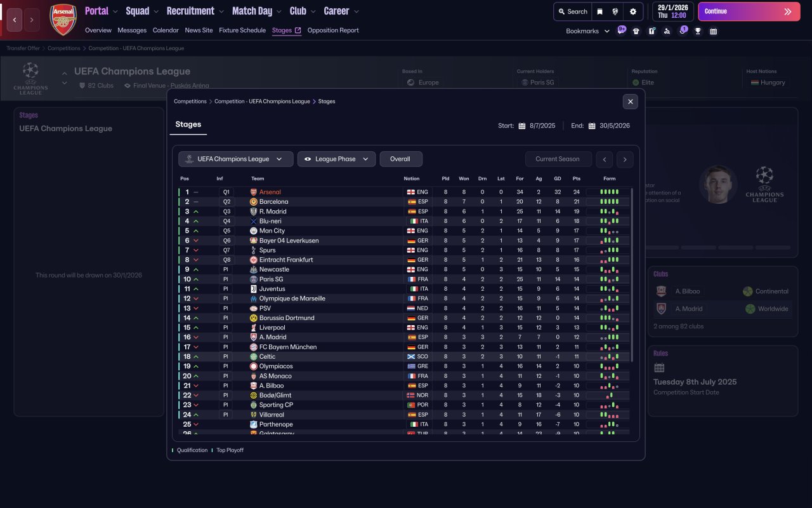Open the trophy shortcut icon
The width and height of the screenshot is (812, 508).
pyautogui.click(x=698, y=31)
